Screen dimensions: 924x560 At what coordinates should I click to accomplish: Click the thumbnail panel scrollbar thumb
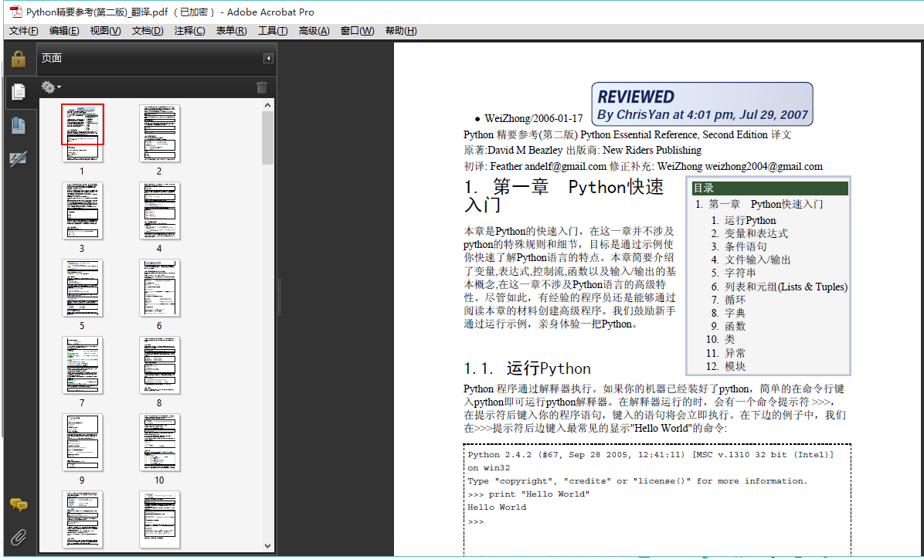267,137
